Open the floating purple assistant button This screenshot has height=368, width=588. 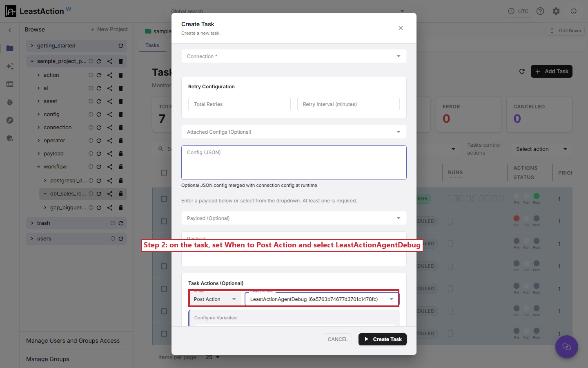(566, 347)
